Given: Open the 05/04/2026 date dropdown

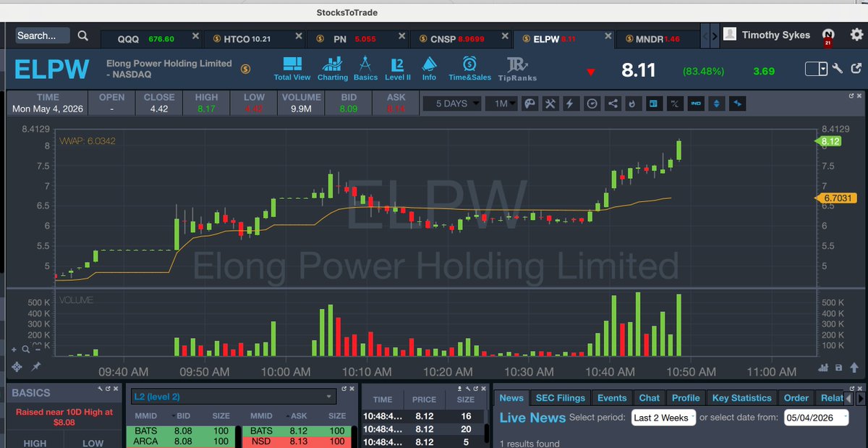Looking at the screenshot, I should pos(816,418).
